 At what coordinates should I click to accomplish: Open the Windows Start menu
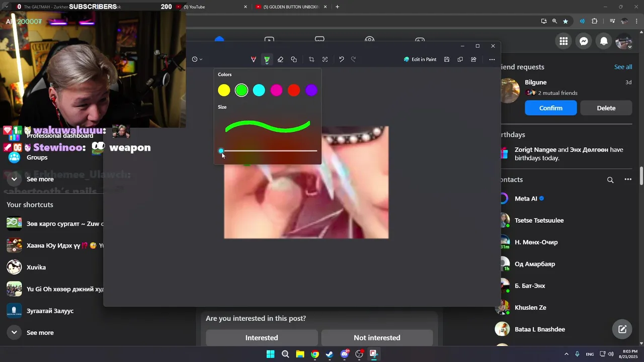(270, 354)
